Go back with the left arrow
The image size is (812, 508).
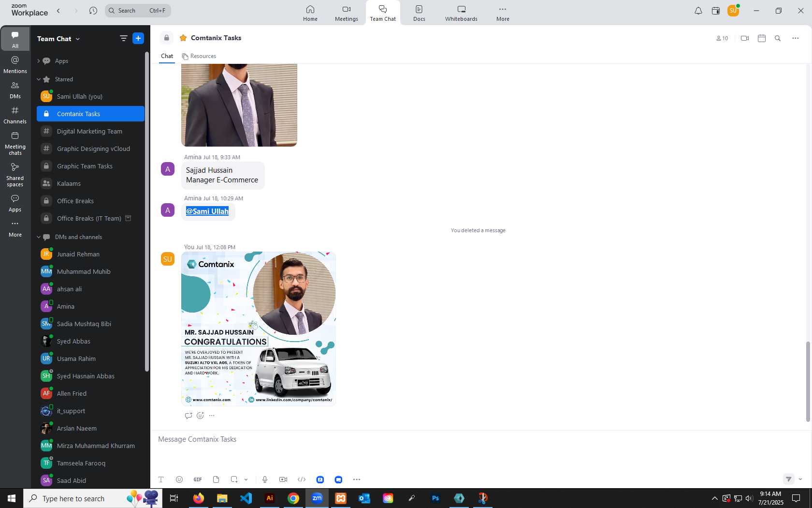point(58,11)
